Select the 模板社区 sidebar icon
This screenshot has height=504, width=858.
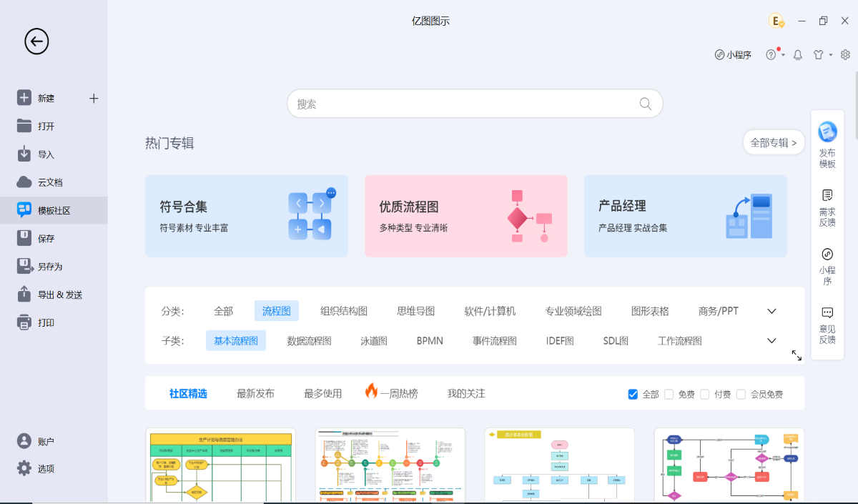pos(24,210)
